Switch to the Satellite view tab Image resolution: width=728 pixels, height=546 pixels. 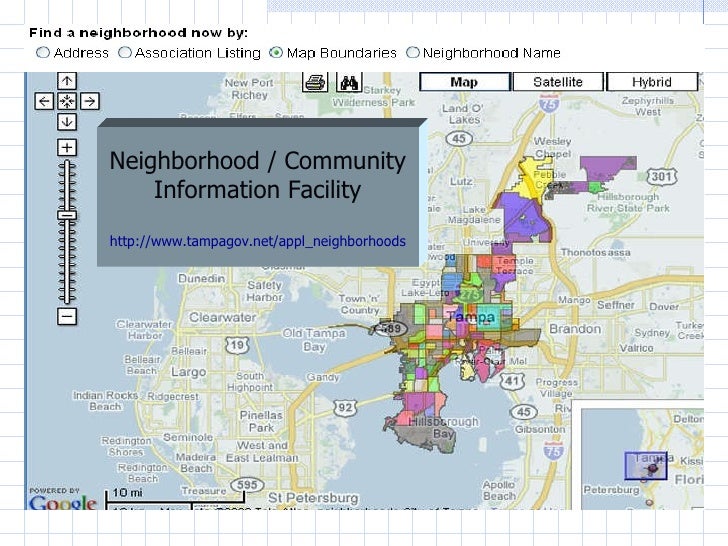point(558,82)
